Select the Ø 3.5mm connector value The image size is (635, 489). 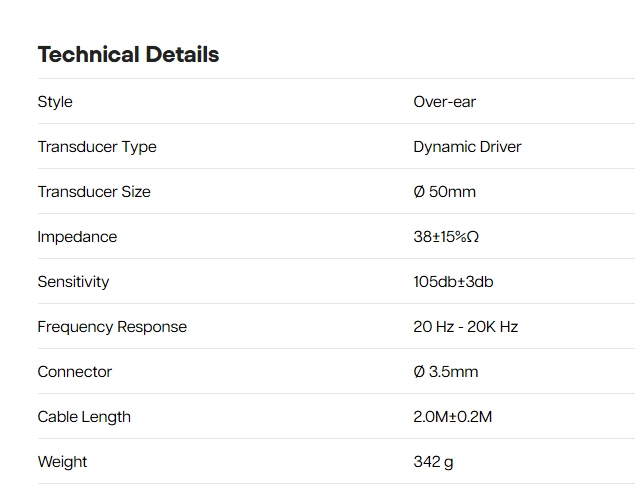445,372
